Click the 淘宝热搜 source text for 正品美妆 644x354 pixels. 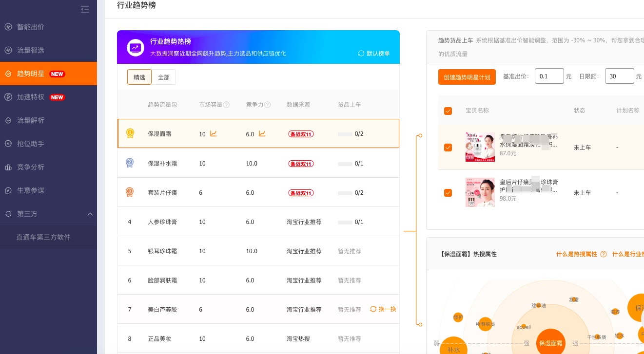point(298,339)
